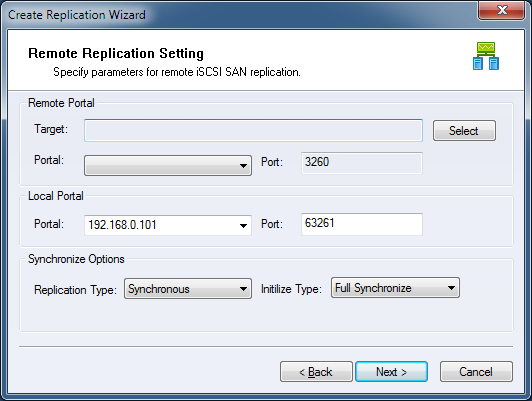Open the Remote Portal dropdown
Image resolution: width=532 pixels, height=401 pixels.
coord(168,166)
